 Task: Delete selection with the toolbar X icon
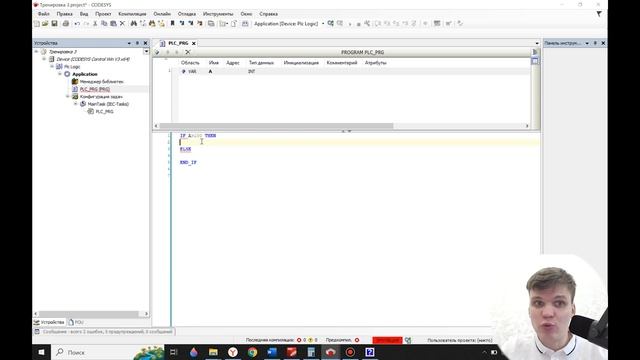122,24
